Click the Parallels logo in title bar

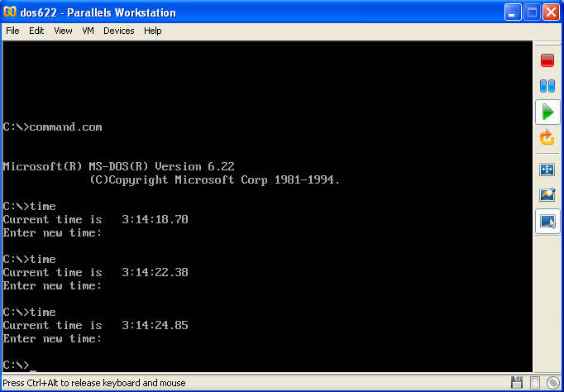click(10, 12)
